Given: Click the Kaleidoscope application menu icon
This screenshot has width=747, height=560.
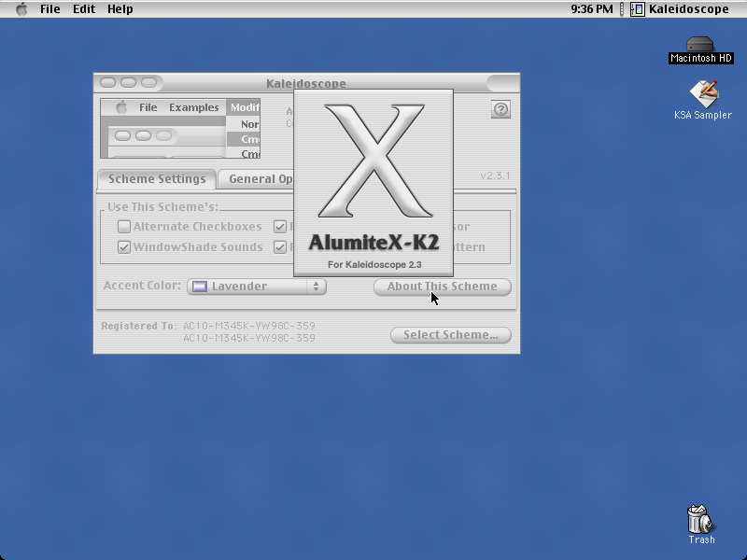Looking at the screenshot, I should click(637, 9).
